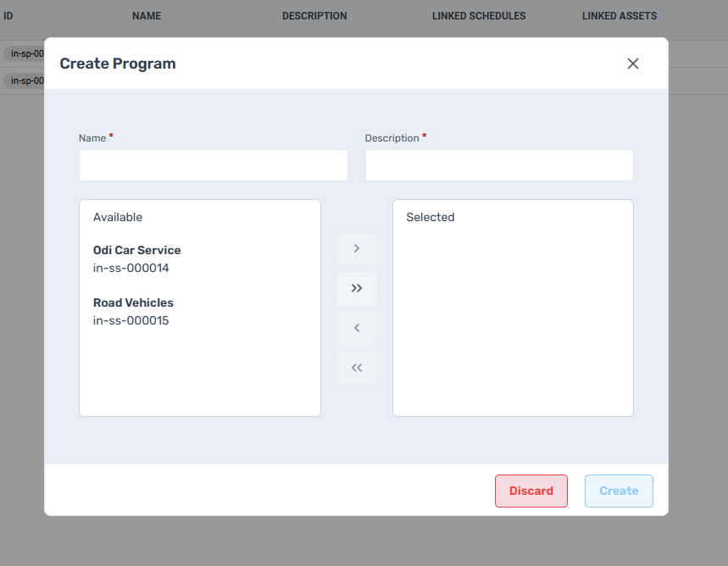Select Road Vehicles schedule
Viewport: 728px width, 566px height.
pos(133,311)
